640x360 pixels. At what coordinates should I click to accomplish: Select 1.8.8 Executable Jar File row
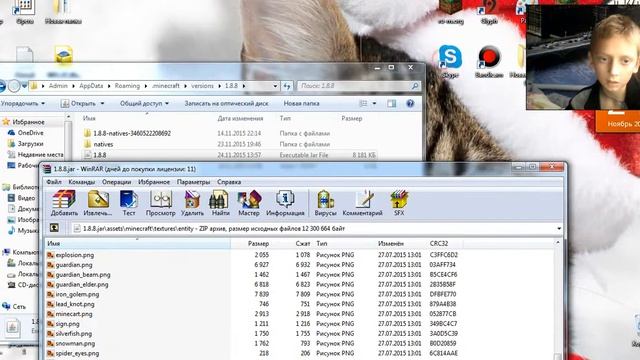coord(229,155)
